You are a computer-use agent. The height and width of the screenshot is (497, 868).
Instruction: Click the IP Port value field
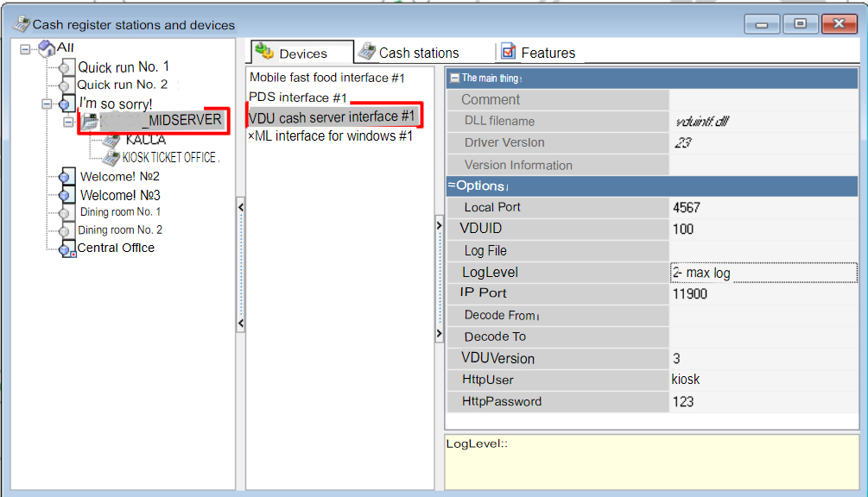click(763, 294)
